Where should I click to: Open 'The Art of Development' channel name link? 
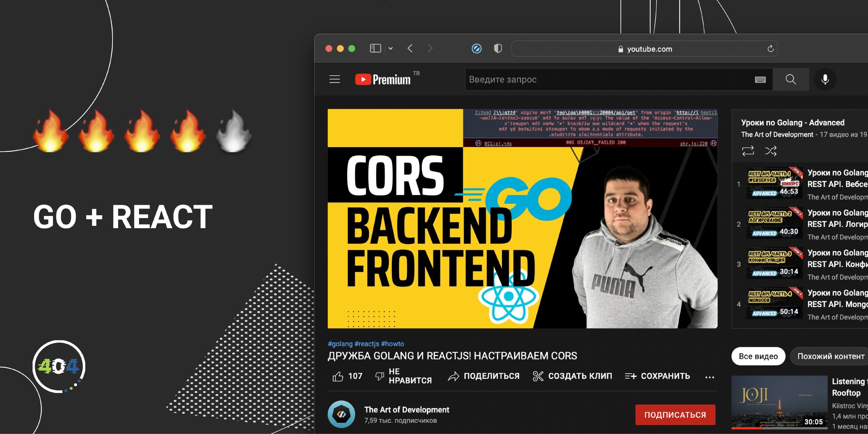407,410
